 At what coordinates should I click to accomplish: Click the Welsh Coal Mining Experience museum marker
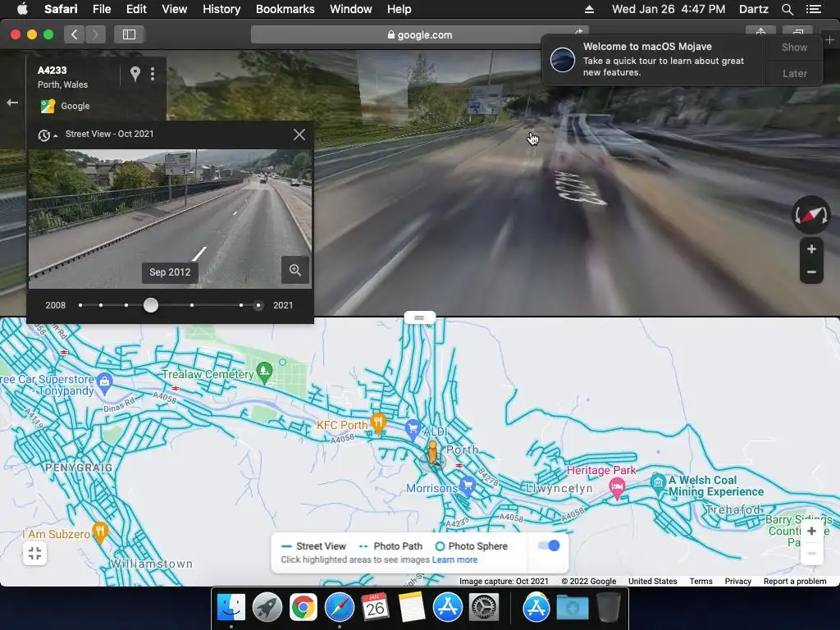658,482
